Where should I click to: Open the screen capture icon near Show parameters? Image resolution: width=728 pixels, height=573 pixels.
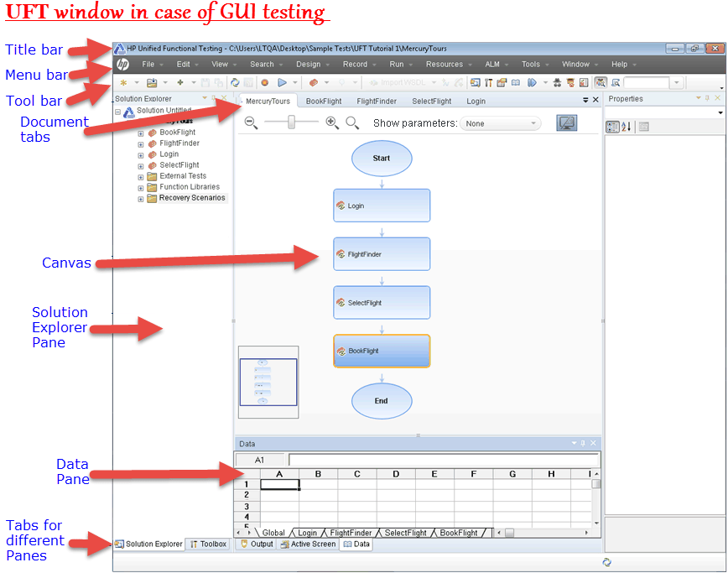point(566,122)
